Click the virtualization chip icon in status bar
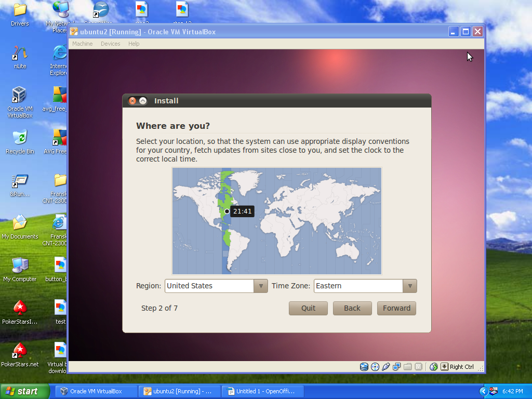This screenshot has width=532, height=399. coord(419,367)
